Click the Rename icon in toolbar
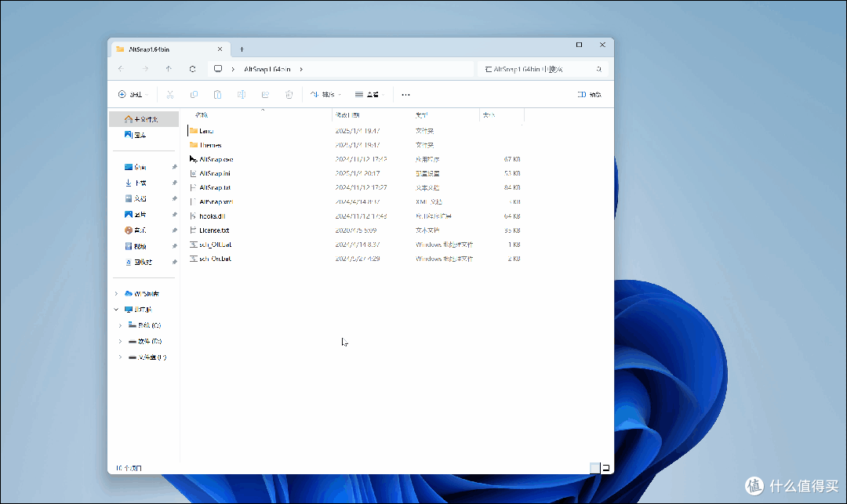Screen dimensions: 847x504 pos(242,94)
